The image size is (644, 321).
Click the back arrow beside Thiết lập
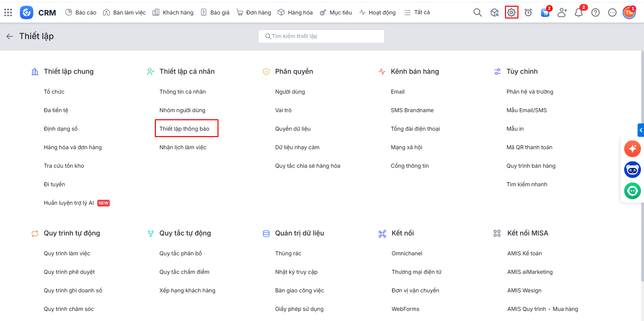coord(10,36)
